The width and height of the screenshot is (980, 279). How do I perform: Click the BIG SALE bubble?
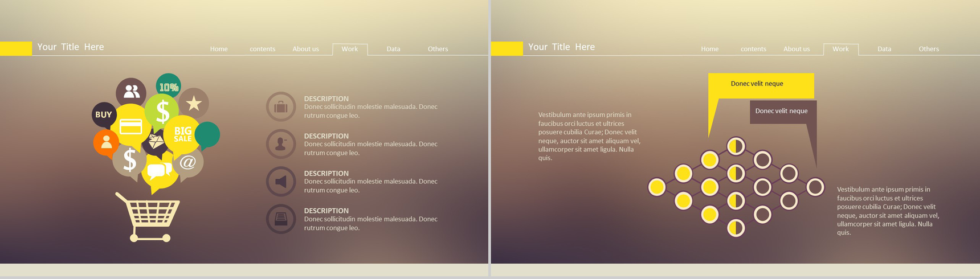click(x=182, y=135)
